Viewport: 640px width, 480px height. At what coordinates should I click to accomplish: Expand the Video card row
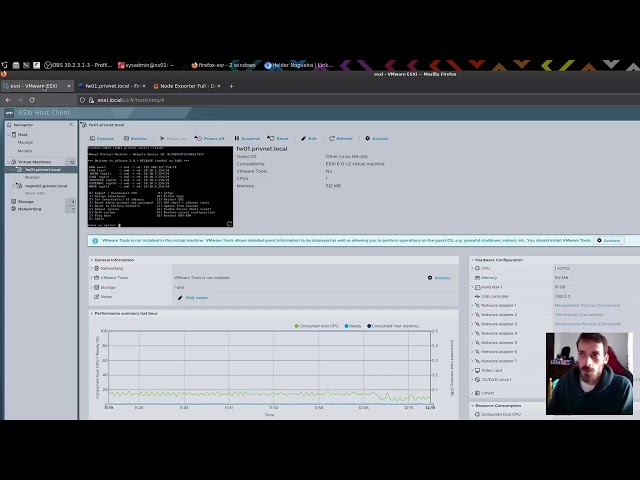coord(472,370)
